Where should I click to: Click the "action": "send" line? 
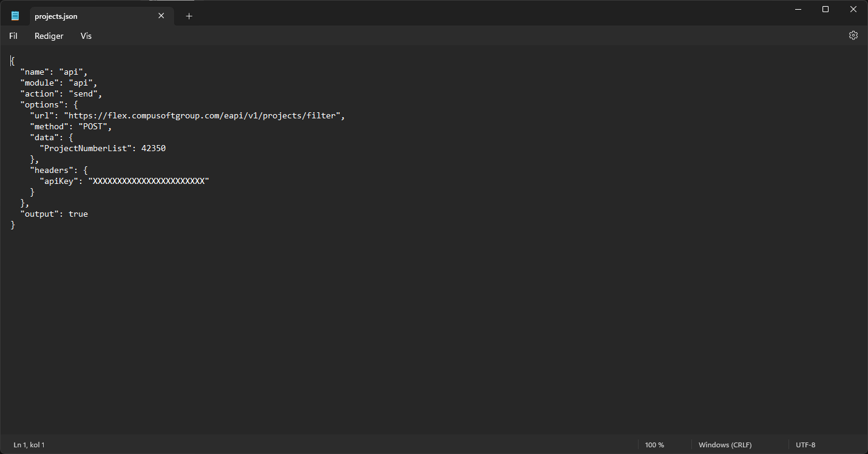tap(61, 93)
